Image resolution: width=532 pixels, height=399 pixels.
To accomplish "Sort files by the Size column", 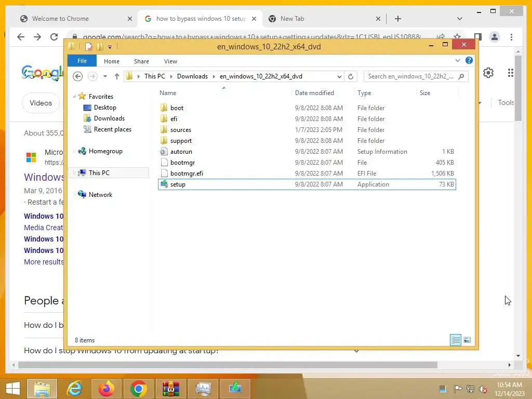I will coord(425,93).
